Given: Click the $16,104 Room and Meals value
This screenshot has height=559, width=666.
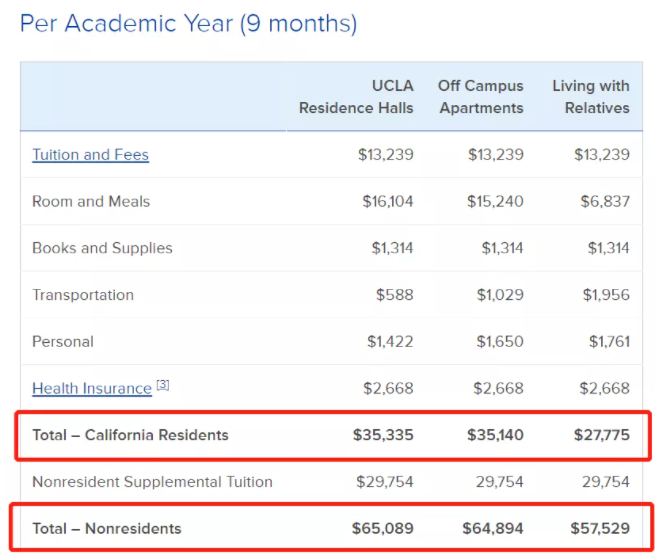Looking at the screenshot, I should pyautogui.click(x=388, y=202).
